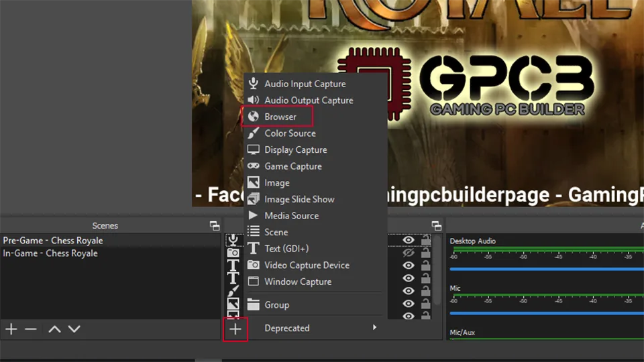Pick Media Source from the menu

tap(315, 215)
